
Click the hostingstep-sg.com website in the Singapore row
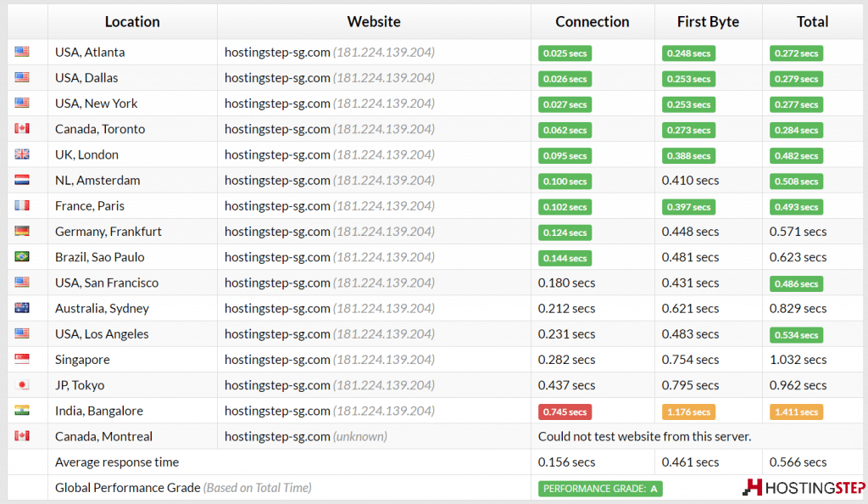click(x=330, y=360)
